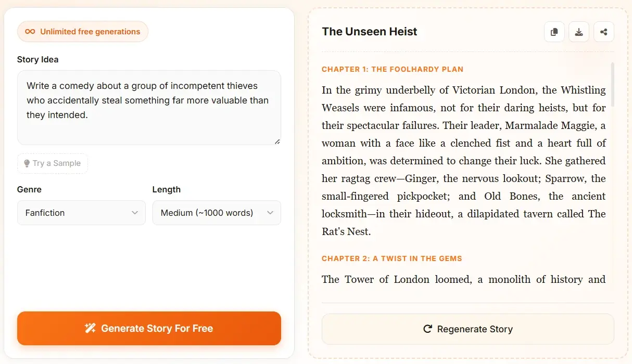
Task: Click the story panel vertical scrollbar
Action: (x=612, y=83)
